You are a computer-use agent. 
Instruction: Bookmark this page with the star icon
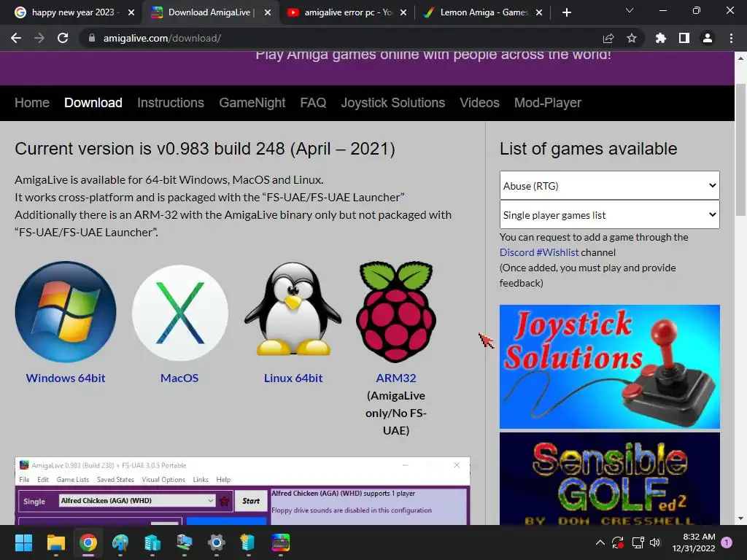pyautogui.click(x=632, y=38)
